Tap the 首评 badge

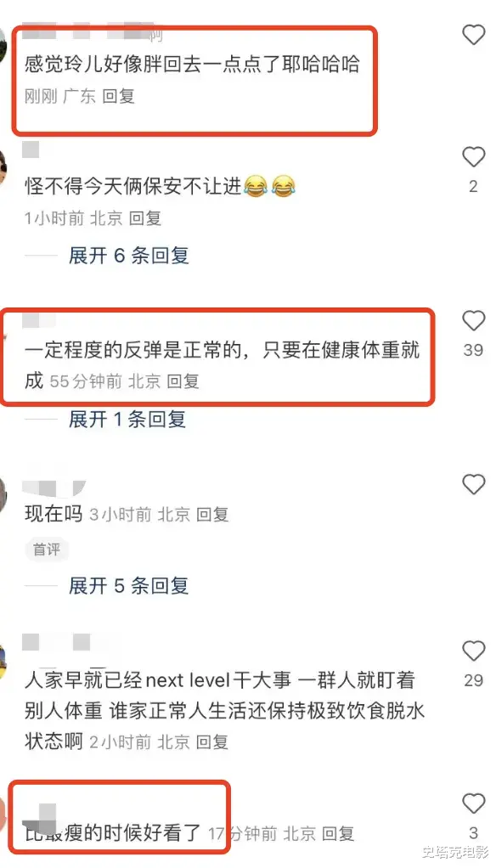[47, 550]
